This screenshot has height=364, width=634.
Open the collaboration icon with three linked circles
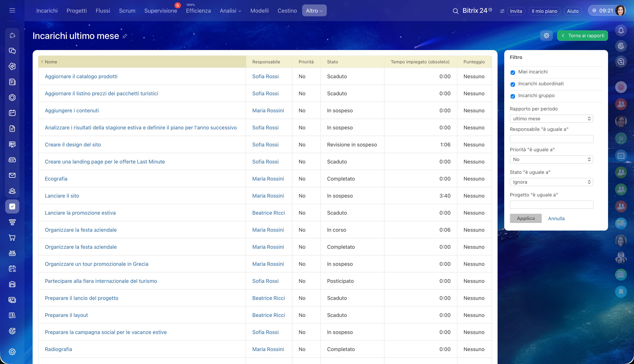point(12,36)
